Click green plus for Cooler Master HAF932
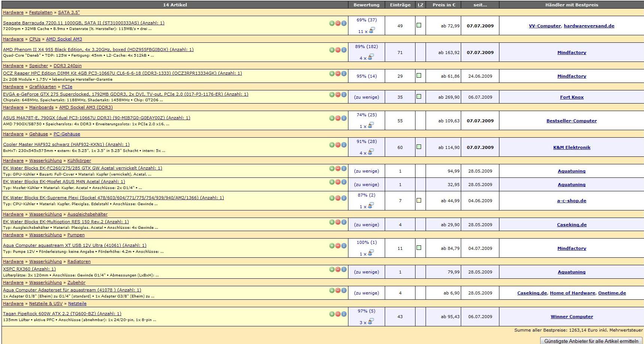The width and height of the screenshot is (644, 344). click(332, 145)
